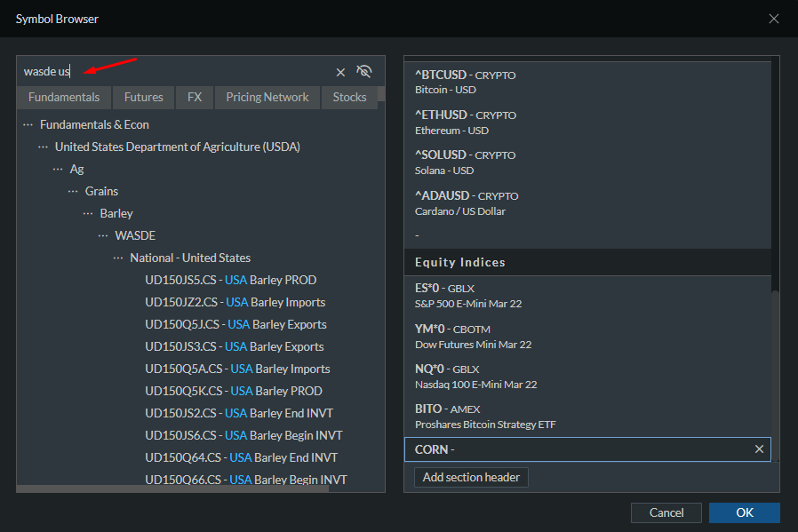798x532 pixels.
Task: Select UD150JS3.CS USA Barley Exports
Action: click(234, 346)
